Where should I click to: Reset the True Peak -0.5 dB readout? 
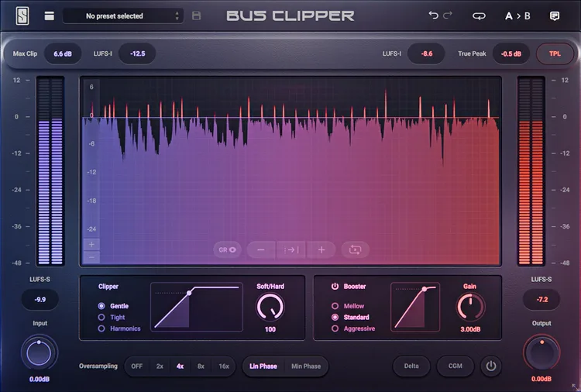511,53
